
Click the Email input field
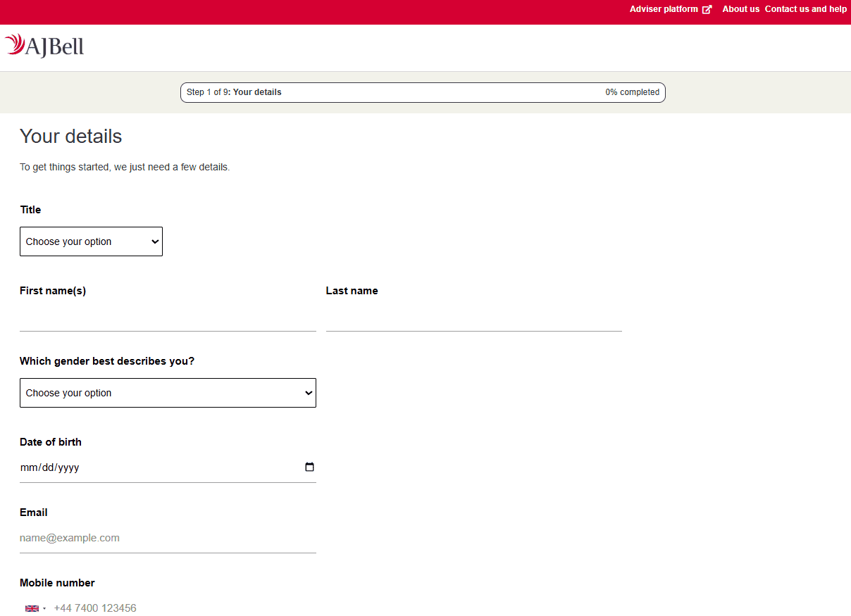tap(168, 538)
